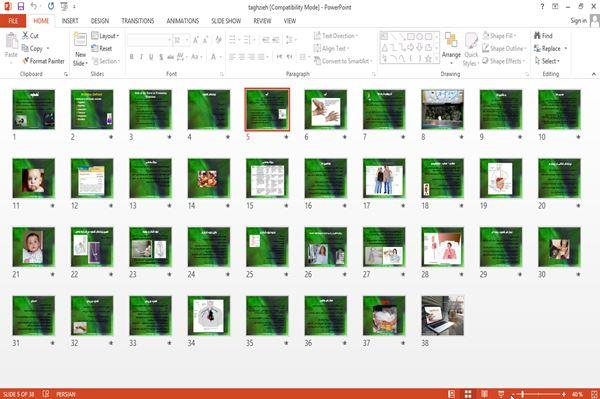Open Arrange options
Viewport: 600px width, 399px height.
coord(451,49)
